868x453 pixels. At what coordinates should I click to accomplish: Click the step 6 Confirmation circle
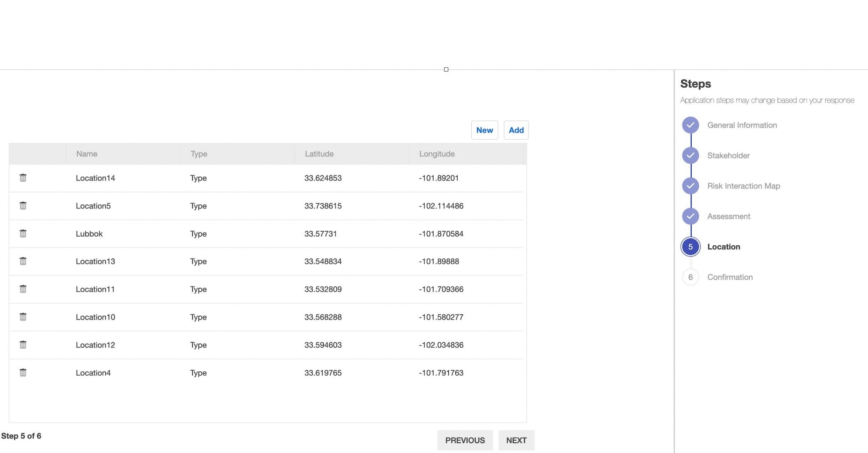(690, 277)
